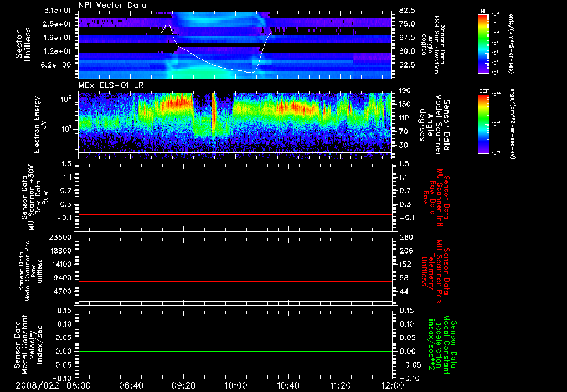Image resolution: width=567 pixels, height=392 pixels.
Task: Select the green Model Constant acceleration label
Action: pos(442,344)
